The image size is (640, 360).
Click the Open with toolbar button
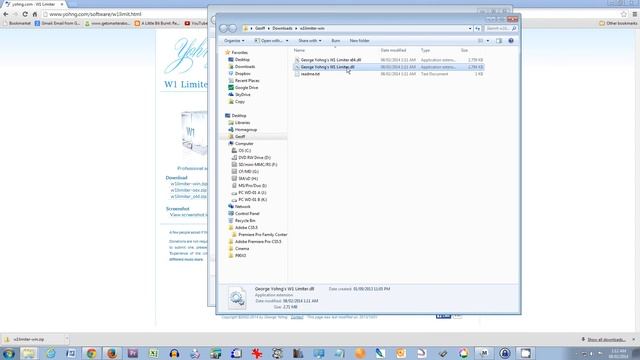click(x=271, y=41)
